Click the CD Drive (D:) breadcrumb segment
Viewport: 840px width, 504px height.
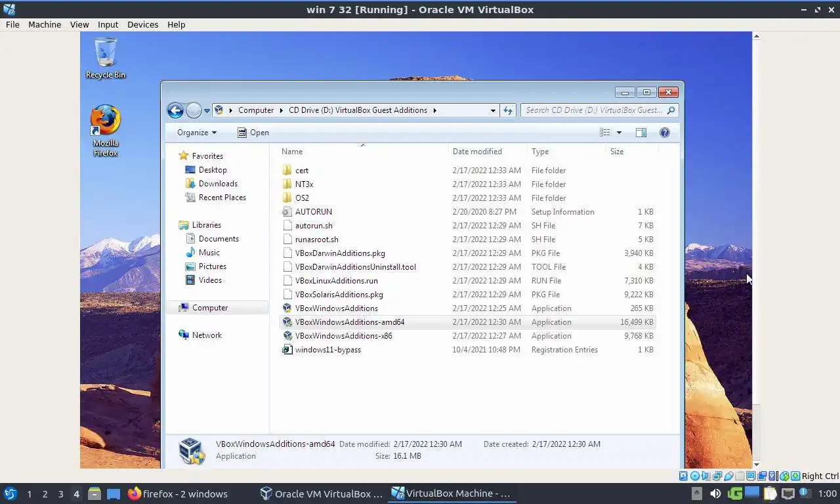[x=358, y=110]
